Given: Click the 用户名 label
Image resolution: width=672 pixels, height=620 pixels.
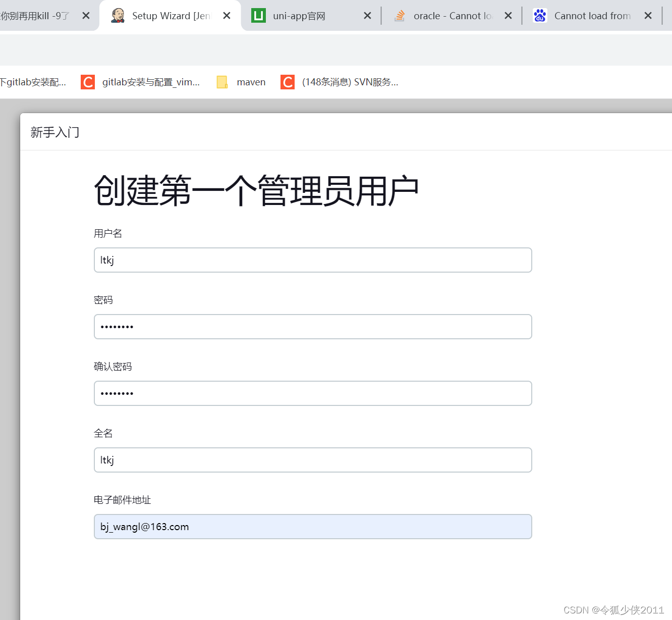Looking at the screenshot, I should (x=108, y=233).
